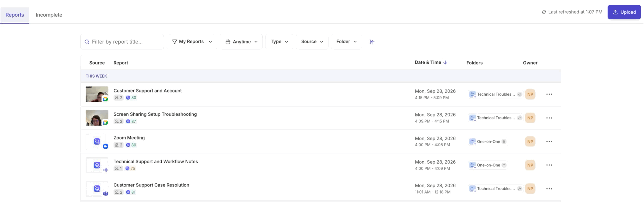
Task: Click the Zoom Meeting source thumbnail
Action: [x=97, y=142]
